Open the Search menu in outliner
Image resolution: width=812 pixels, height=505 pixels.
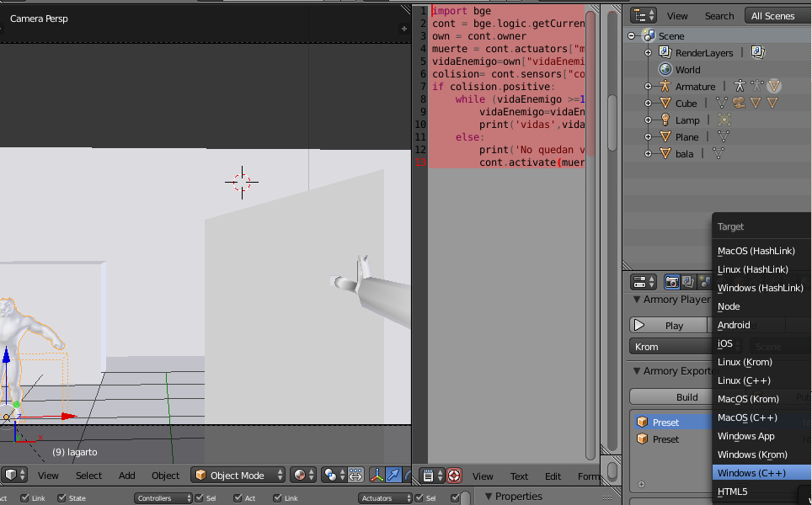(x=719, y=15)
